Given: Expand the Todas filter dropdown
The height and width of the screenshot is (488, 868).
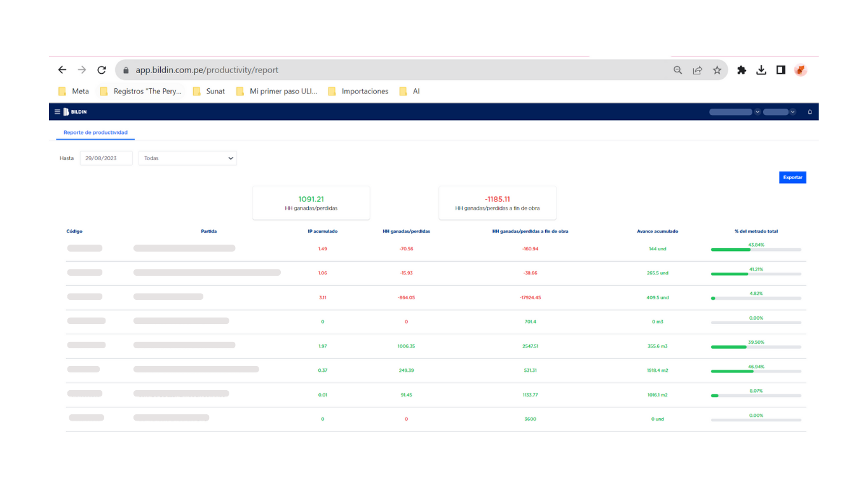Looking at the screenshot, I should click(187, 158).
